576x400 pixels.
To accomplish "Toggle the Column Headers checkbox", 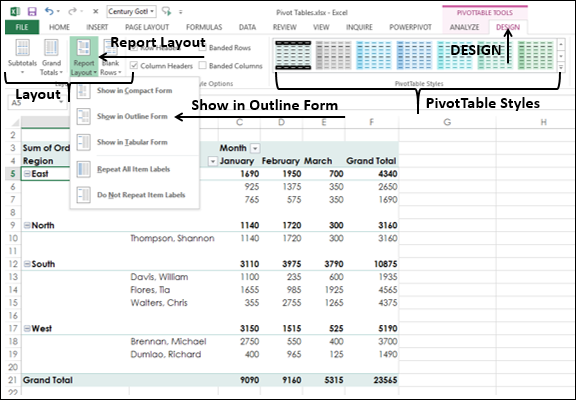I will 134,66.
